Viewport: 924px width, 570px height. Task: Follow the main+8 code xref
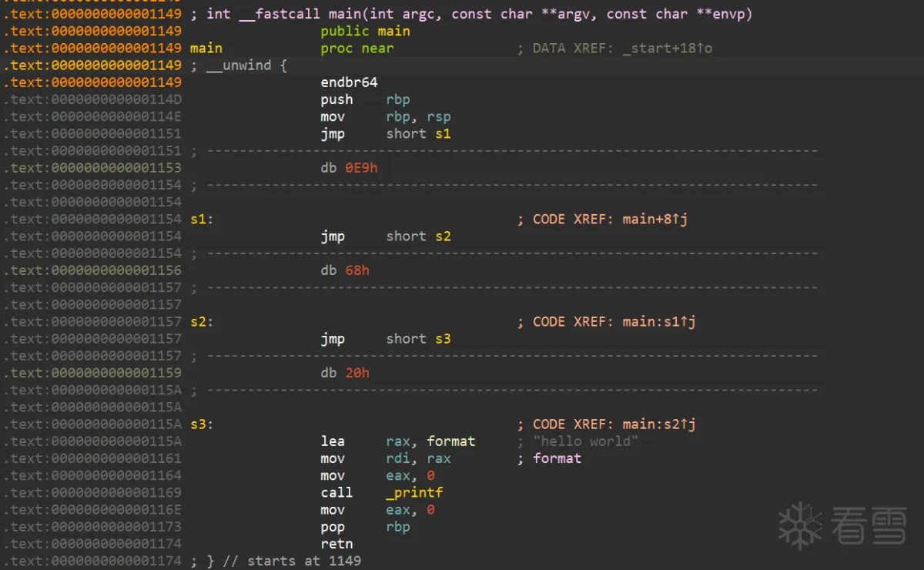(655, 220)
